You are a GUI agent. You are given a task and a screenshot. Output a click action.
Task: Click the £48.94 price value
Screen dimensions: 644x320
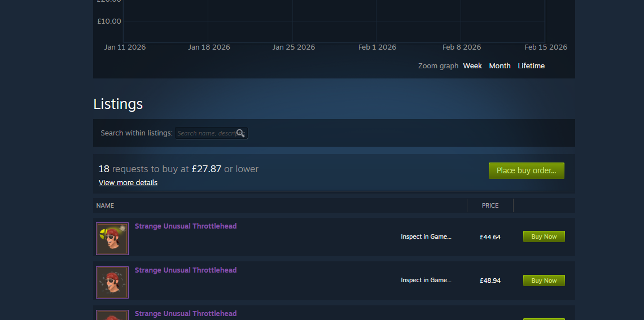490,280
